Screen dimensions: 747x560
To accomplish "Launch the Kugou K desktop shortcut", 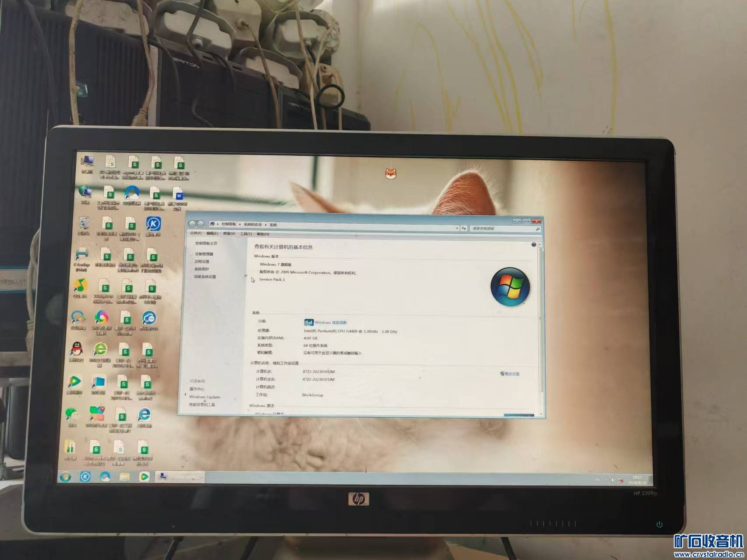I will pyautogui.click(x=153, y=227).
